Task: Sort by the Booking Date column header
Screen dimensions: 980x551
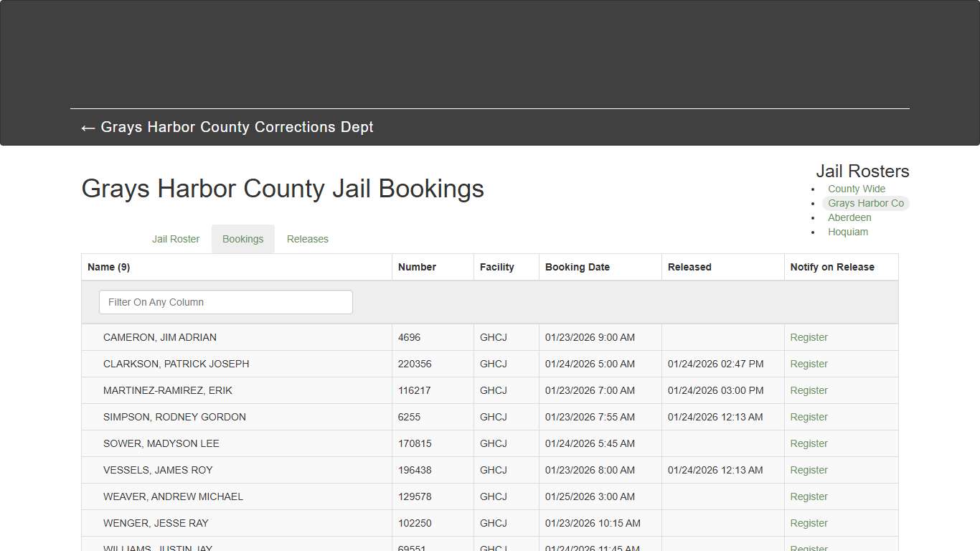Action: (x=578, y=266)
